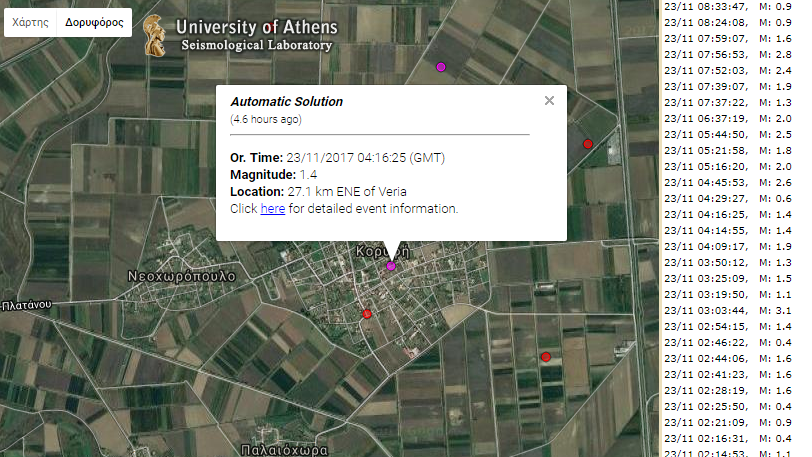Click the magenta earthquake marker north of popup

coord(441,67)
